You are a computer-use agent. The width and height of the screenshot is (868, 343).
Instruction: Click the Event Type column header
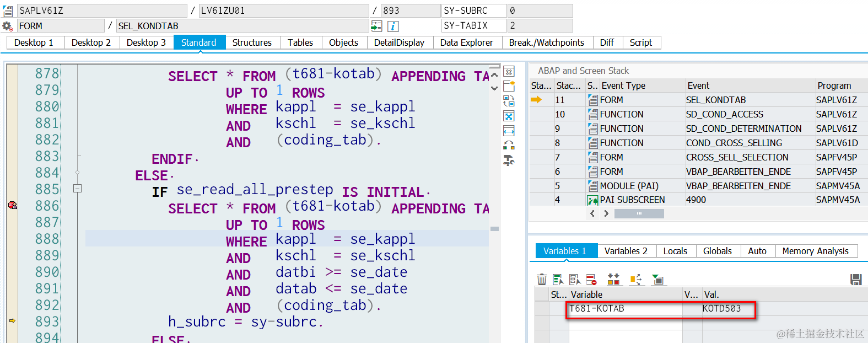(642, 85)
